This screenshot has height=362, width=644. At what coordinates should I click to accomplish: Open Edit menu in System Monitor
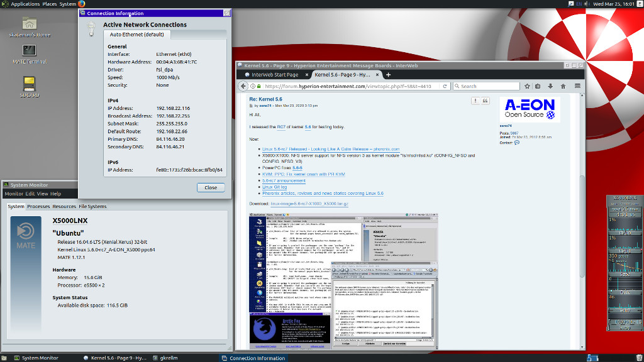pos(30,194)
